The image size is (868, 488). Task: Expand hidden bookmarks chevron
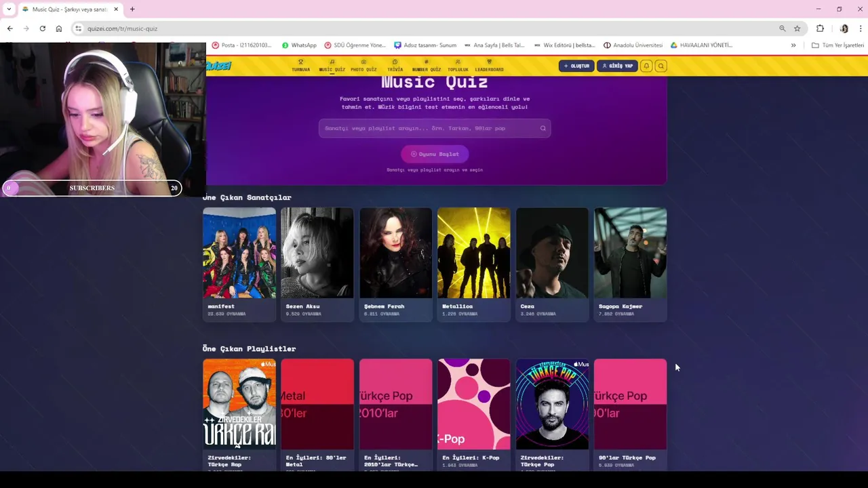pyautogui.click(x=793, y=45)
